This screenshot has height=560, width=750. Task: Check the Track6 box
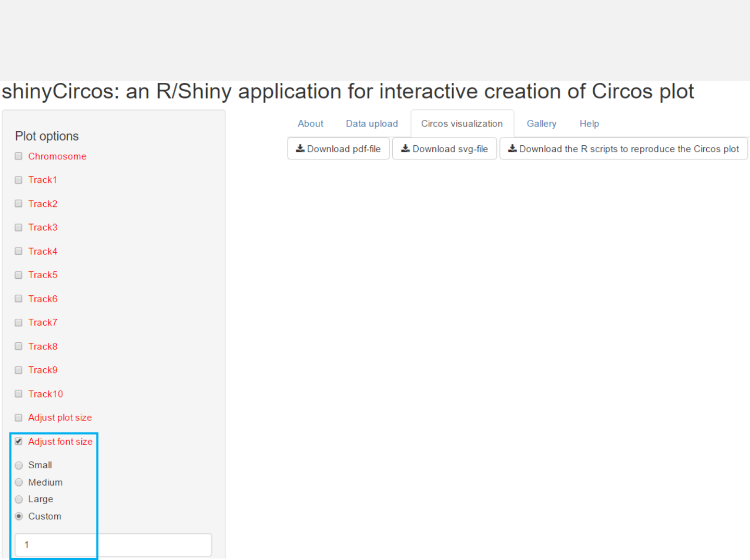pos(19,298)
